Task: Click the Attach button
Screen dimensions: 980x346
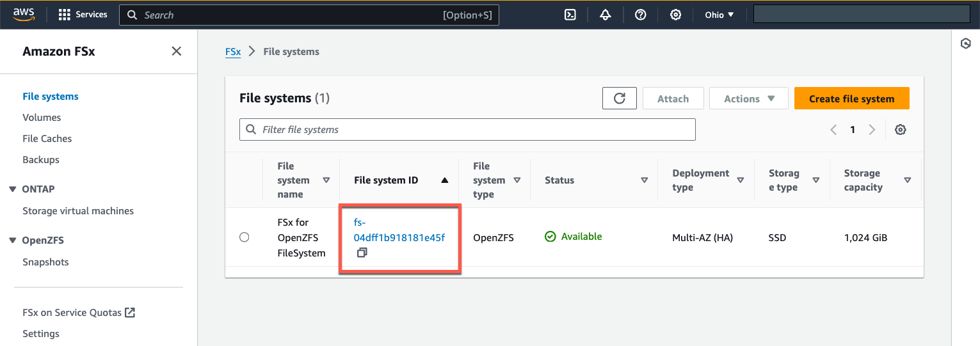Action: [x=673, y=98]
